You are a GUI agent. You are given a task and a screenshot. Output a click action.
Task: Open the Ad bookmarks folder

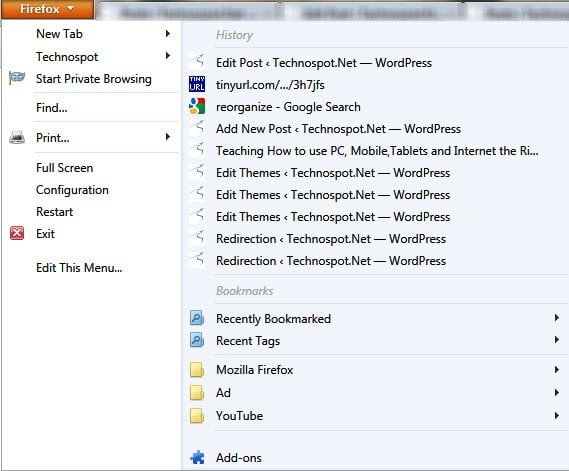point(223,393)
